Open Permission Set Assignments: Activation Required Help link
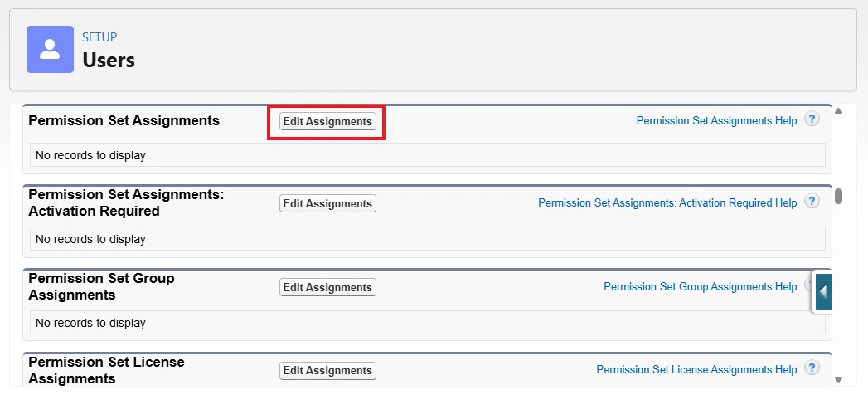 [667, 202]
